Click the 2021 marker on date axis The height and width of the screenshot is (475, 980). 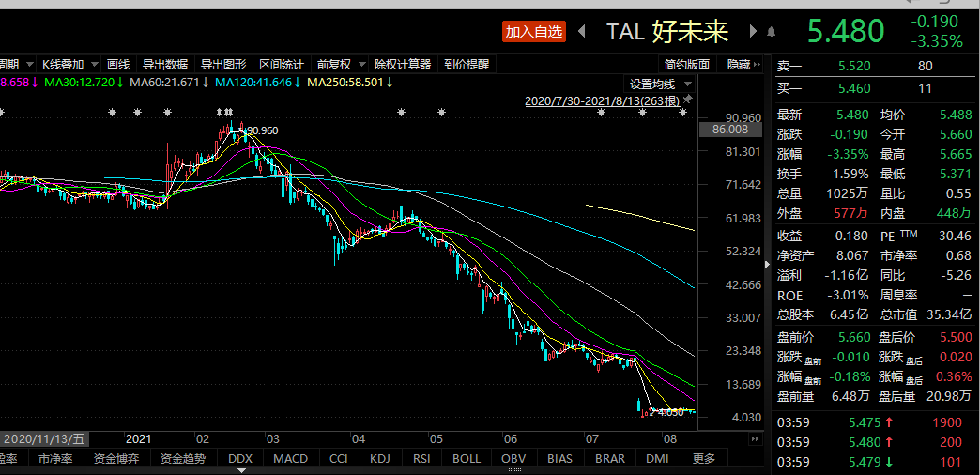click(x=139, y=438)
